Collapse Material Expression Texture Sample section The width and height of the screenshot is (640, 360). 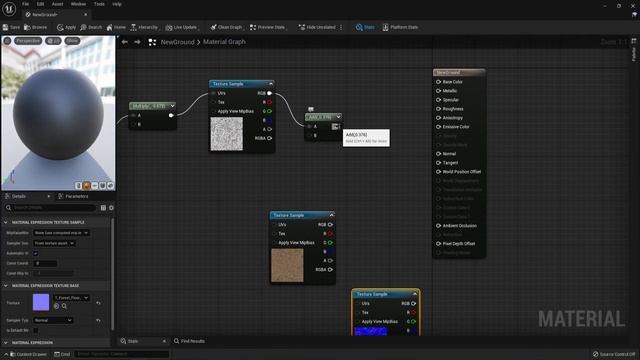(x=6, y=222)
